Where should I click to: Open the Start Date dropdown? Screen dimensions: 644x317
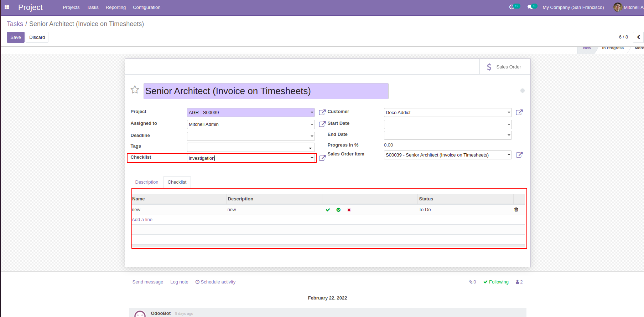click(x=509, y=124)
